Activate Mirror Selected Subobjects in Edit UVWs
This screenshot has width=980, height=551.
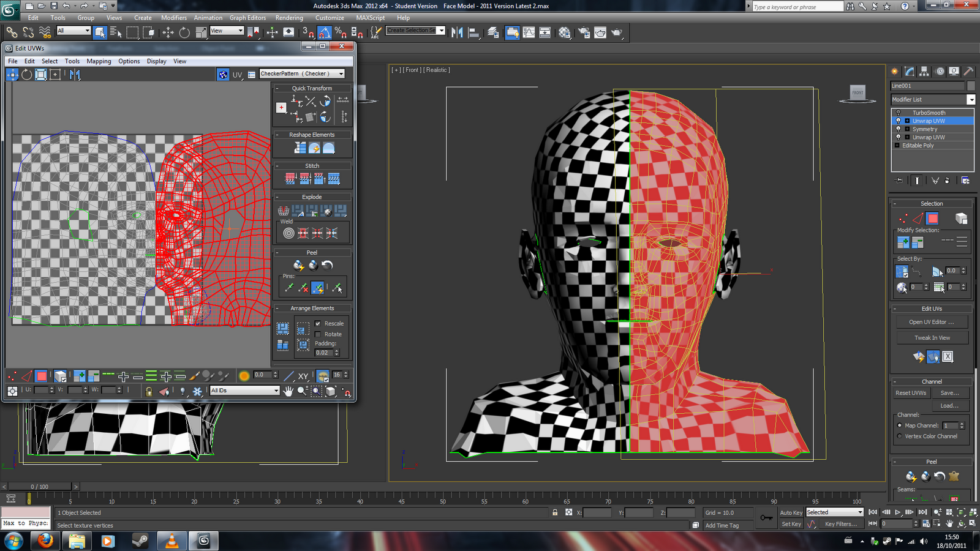[x=75, y=74]
